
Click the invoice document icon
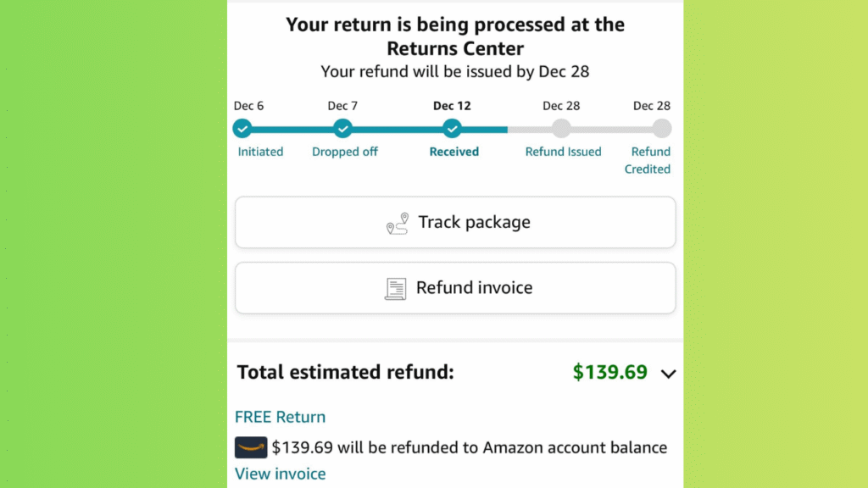pyautogui.click(x=395, y=289)
